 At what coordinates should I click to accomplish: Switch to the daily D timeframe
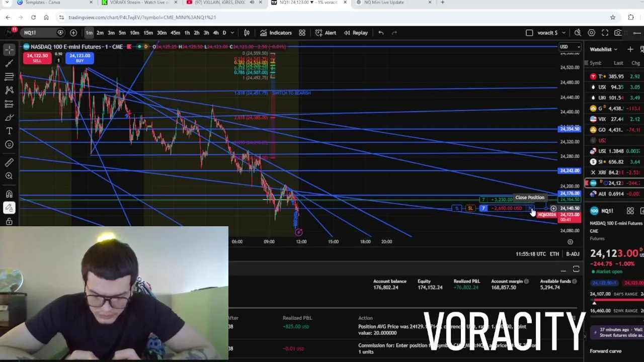pos(224,33)
